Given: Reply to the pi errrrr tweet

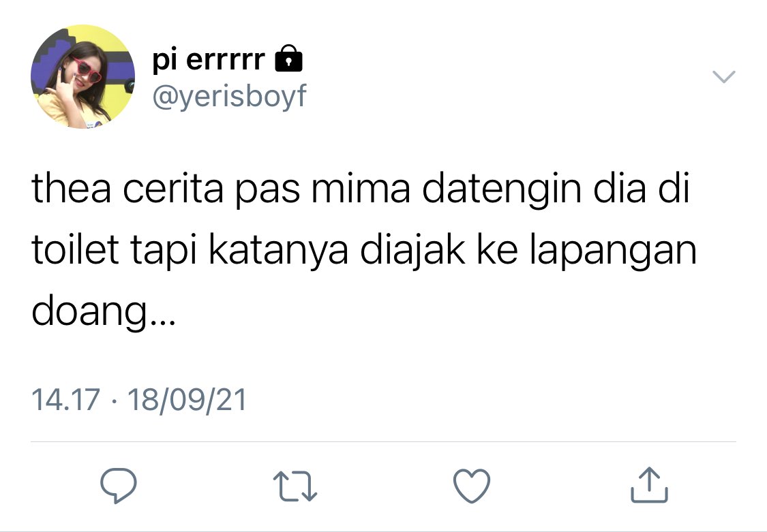Looking at the screenshot, I should [119, 485].
